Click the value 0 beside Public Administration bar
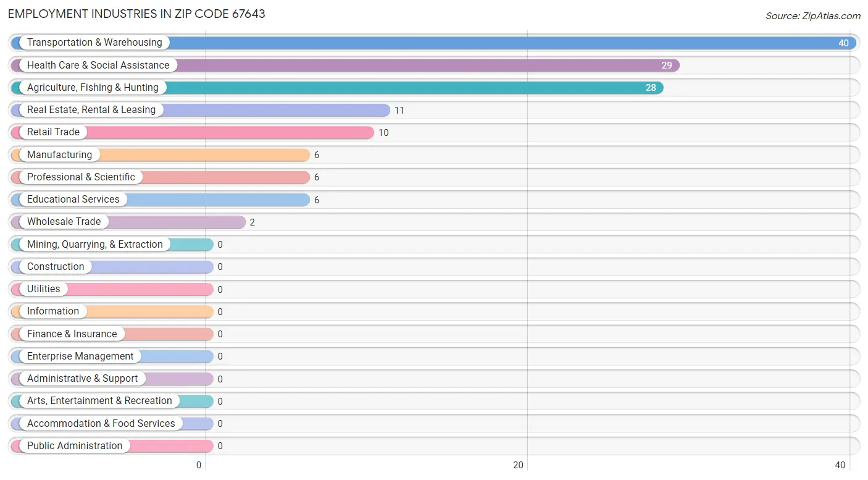 coord(220,446)
